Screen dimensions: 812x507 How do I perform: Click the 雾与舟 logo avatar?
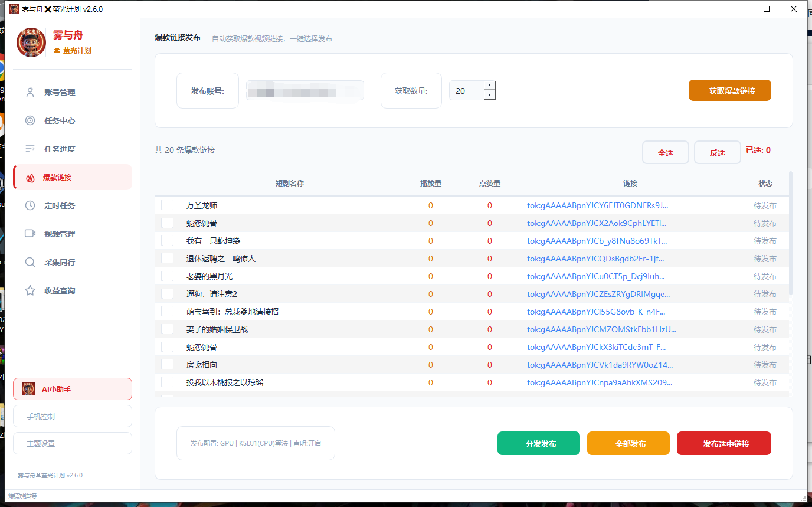(31, 42)
